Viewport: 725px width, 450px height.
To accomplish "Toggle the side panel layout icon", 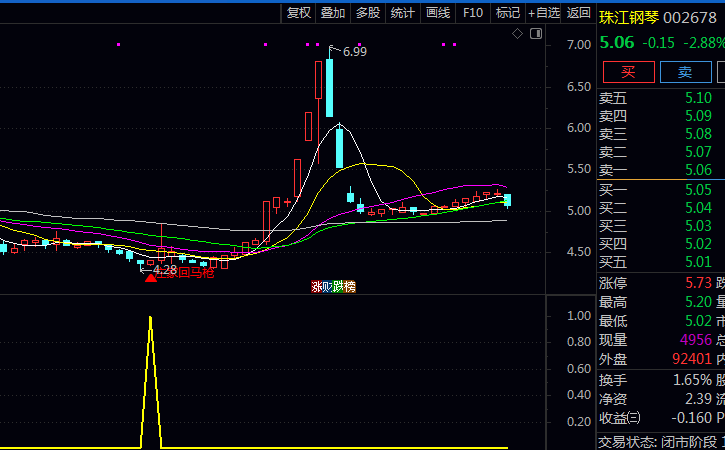I will (x=536, y=34).
